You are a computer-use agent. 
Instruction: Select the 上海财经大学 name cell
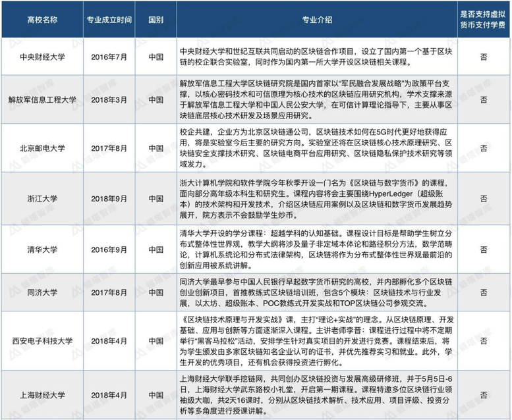click(x=42, y=395)
